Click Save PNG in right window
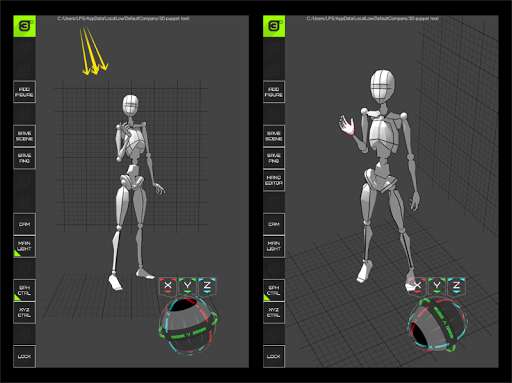 tap(274, 158)
